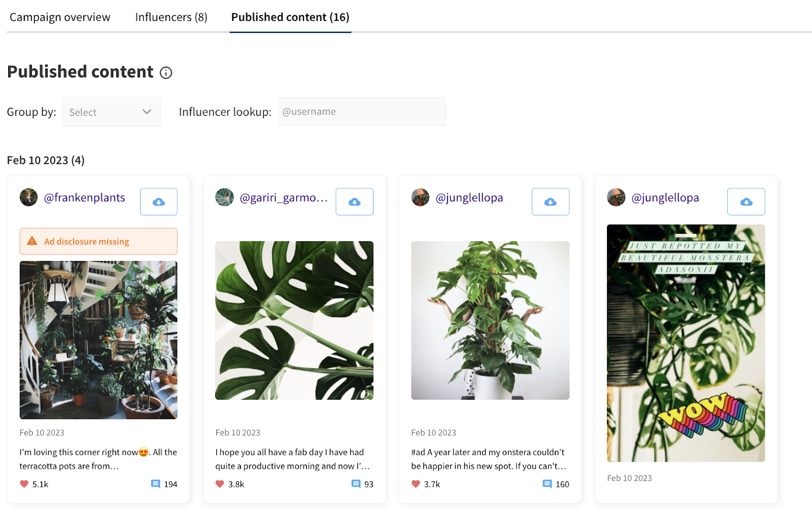Open the Influencers (8) tab
812x516 pixels.
point(171,17)
